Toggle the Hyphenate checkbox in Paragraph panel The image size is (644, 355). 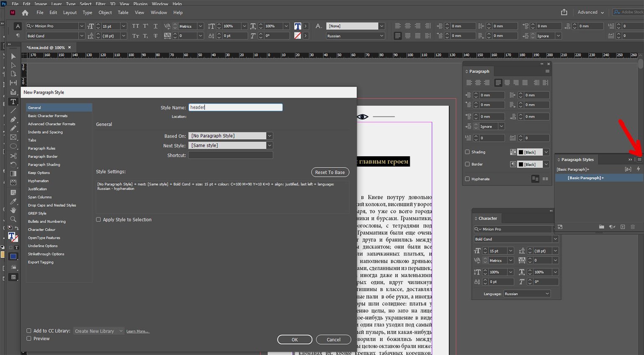pyautogui.click(x=467, y=179)
